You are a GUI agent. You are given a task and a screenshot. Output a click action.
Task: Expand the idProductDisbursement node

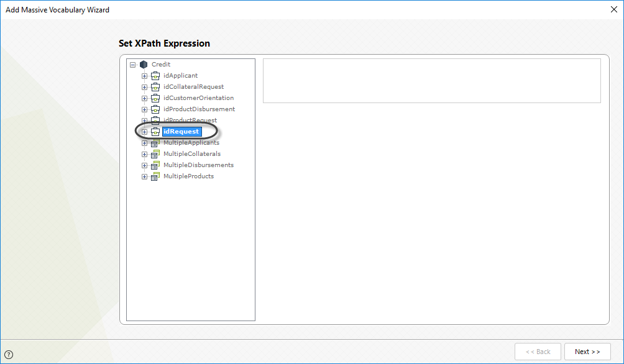pyautogui.click(x=144, y=109)
